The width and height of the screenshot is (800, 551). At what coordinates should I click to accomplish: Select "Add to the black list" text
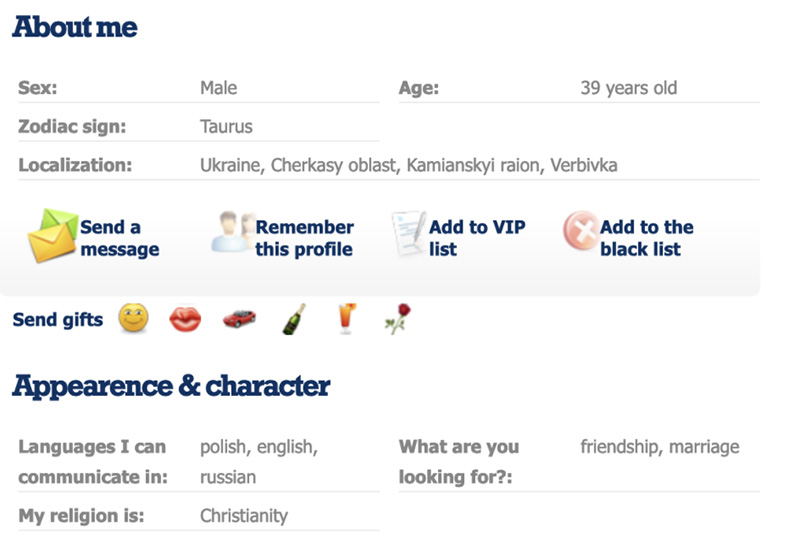[x=646, y=238]
